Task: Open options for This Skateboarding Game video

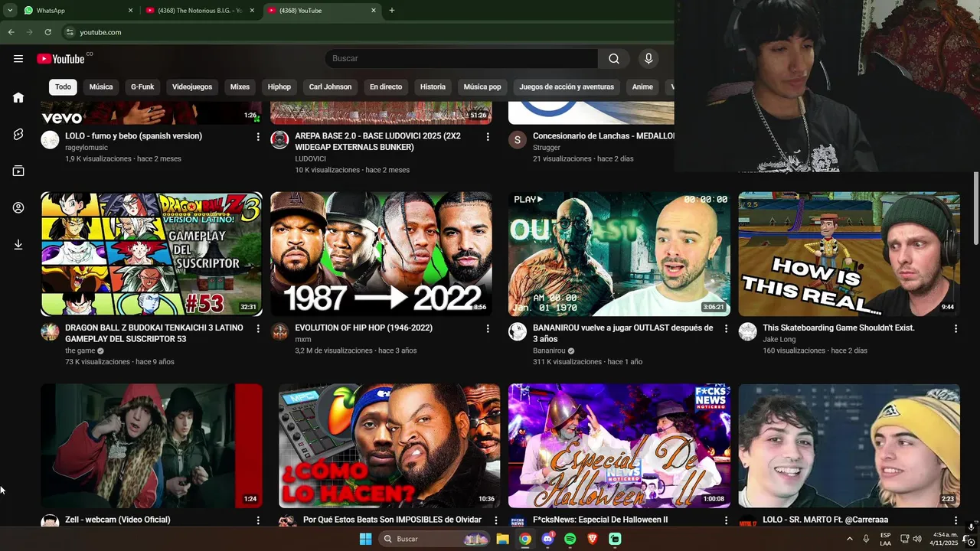Action: [955, 329]
